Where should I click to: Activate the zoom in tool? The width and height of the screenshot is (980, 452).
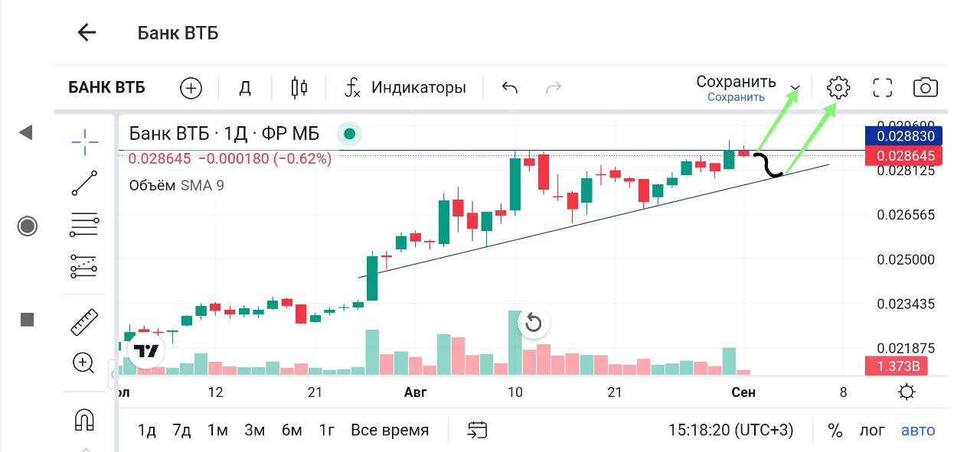pos(83,363)
